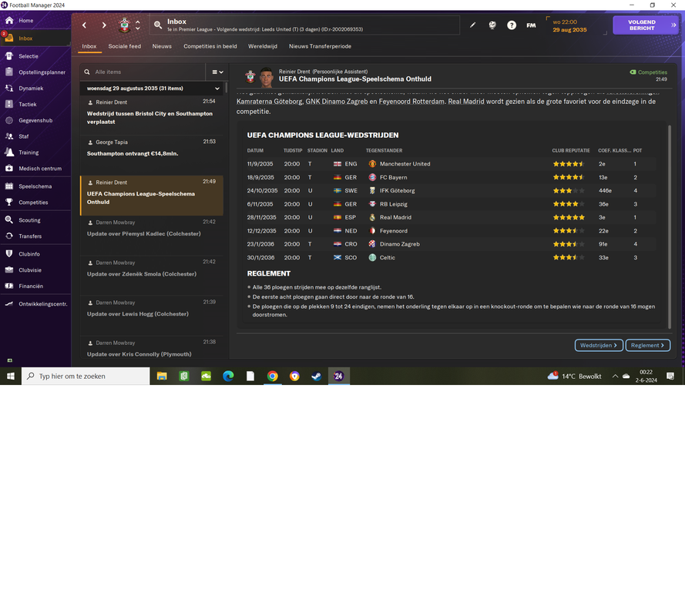Open Update over Zdeněk Smola message

[152, 276]
